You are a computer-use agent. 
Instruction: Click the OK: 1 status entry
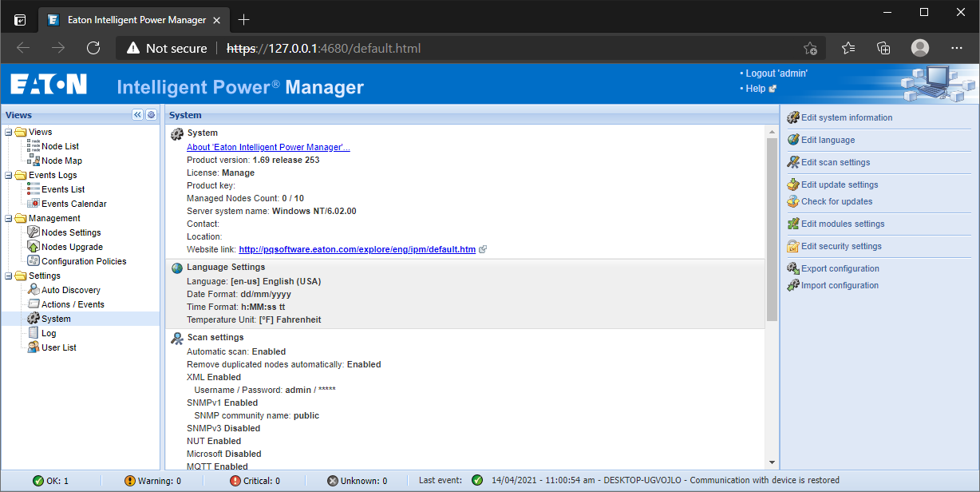(x=50, y=481)
